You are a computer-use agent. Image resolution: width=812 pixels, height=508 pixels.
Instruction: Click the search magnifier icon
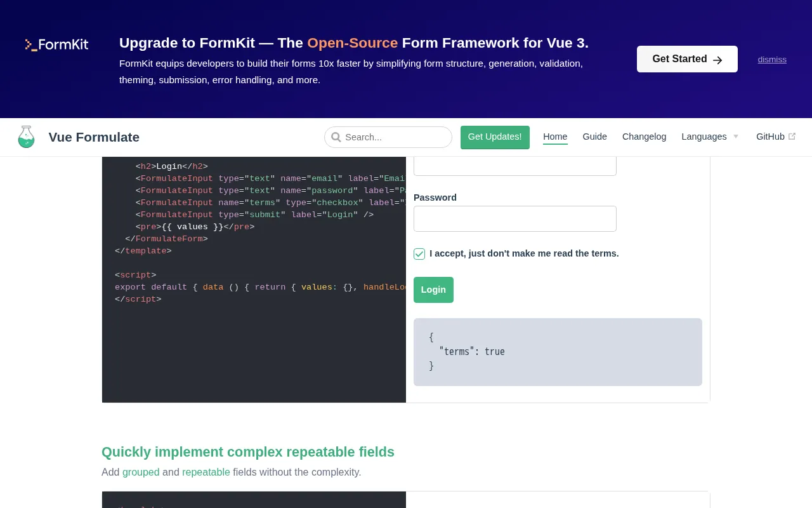pyautogui.click(x=336, y=137)
